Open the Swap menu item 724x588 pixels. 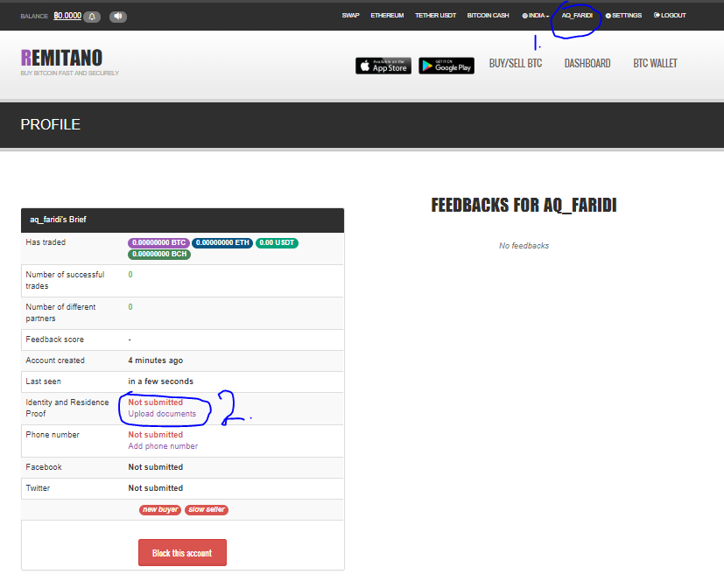[x=350, y=16]
